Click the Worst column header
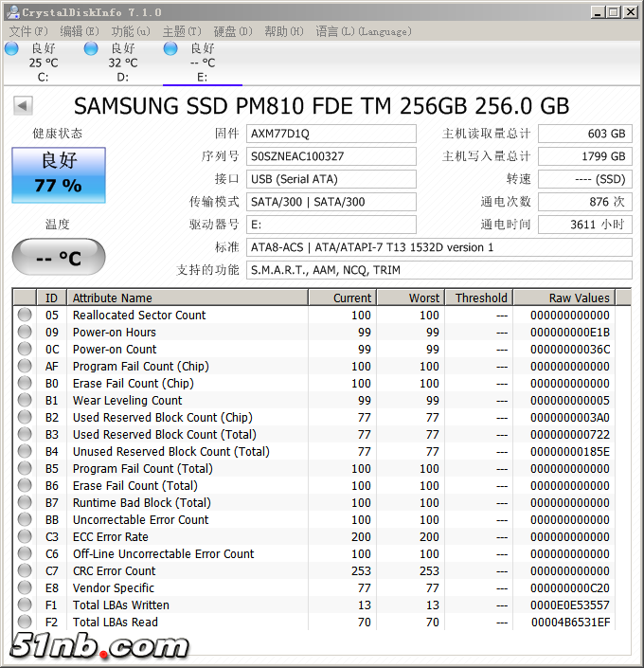This screenshot has height=668, width=644. pyautogui.click(x=411, y=298)
